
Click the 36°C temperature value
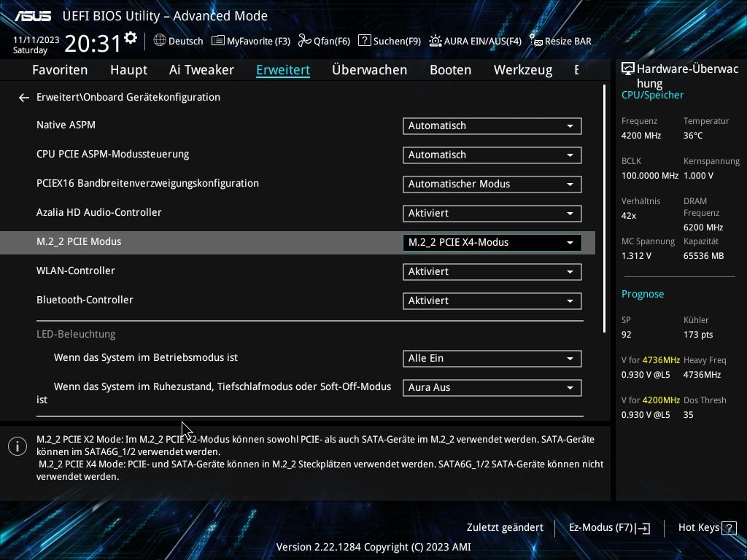tap(693, 136)
